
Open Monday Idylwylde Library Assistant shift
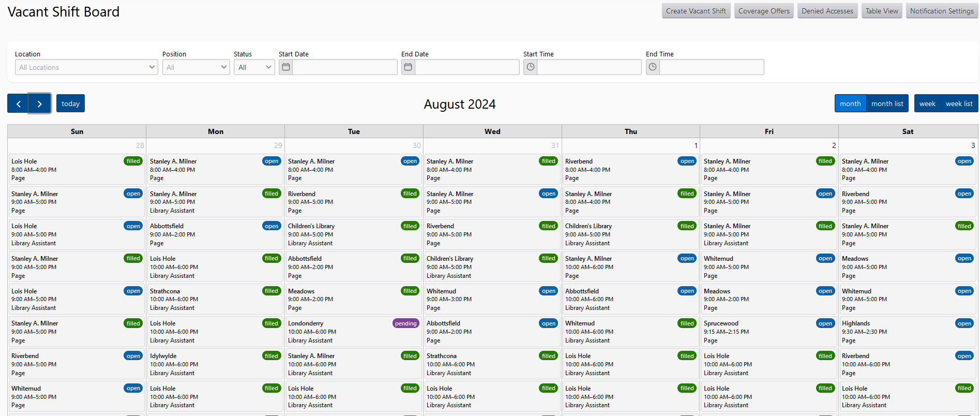pyautogui.click(x=215, y=364)
